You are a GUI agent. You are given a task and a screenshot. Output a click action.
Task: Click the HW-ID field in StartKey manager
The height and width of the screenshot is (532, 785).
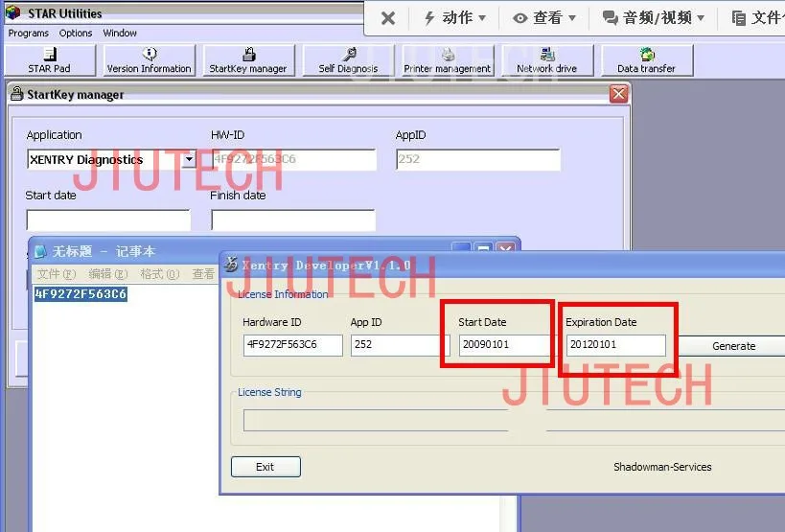pyautogui.click(x=293, y=160)
